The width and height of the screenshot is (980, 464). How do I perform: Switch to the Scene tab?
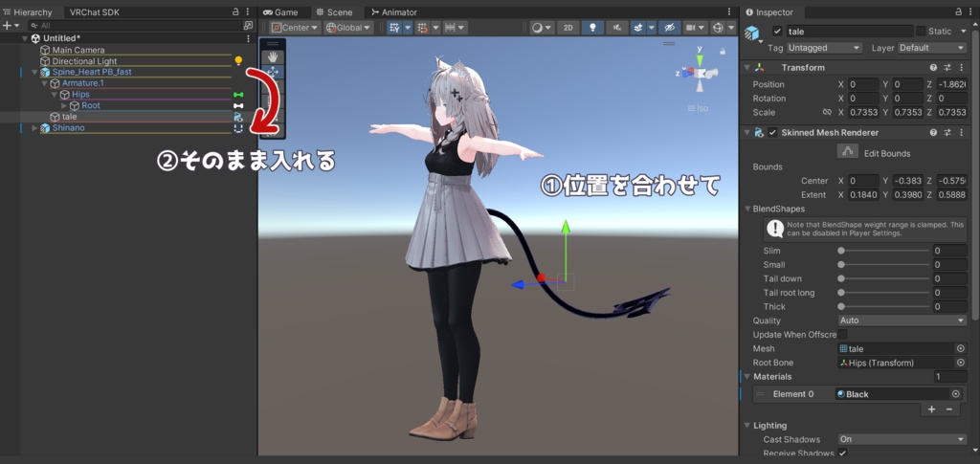tap(335, 11)
